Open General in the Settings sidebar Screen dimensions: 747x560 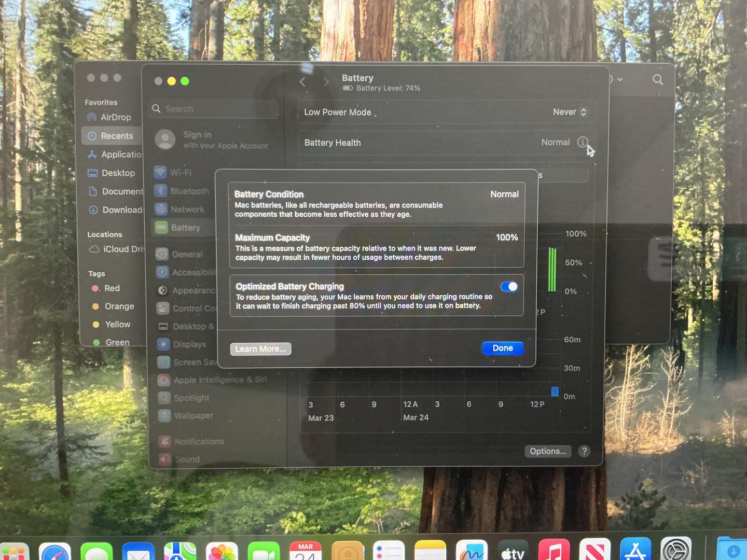pos(179,254)
